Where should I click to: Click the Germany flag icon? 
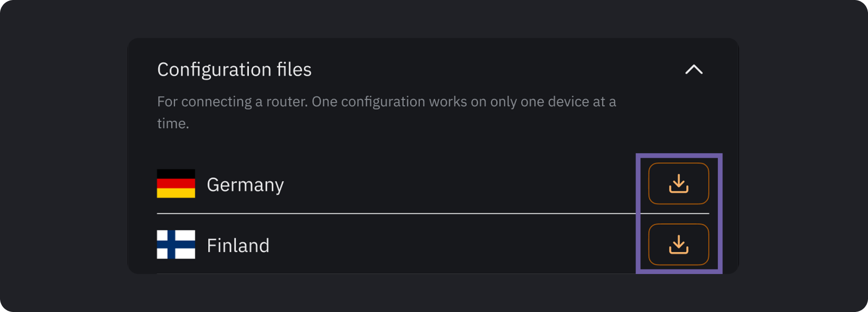(176, 184)
